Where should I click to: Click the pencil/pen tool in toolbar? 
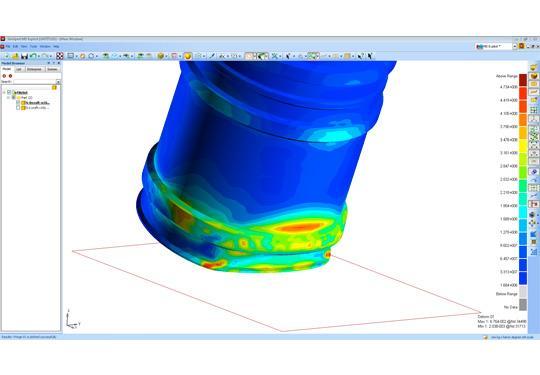click(x=212, y=56)
